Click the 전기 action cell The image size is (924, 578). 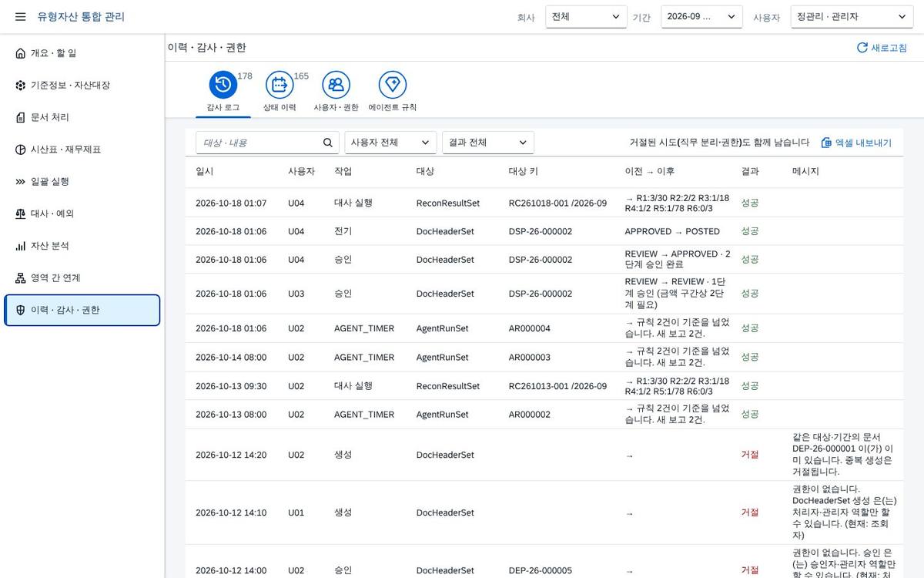343,231
